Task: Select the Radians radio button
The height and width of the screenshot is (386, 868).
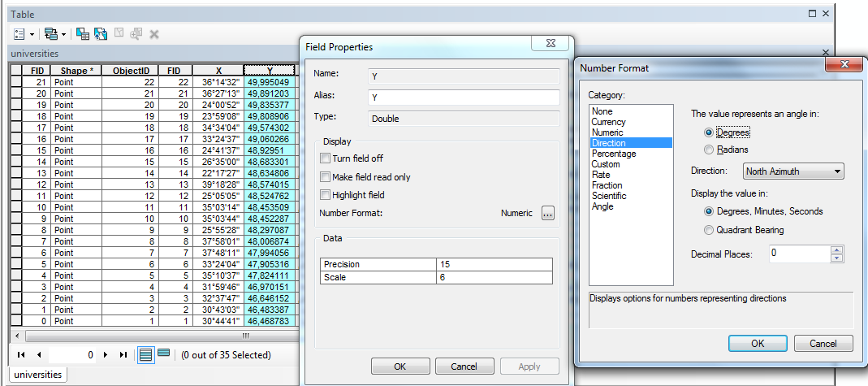Action: coord(709,150)
